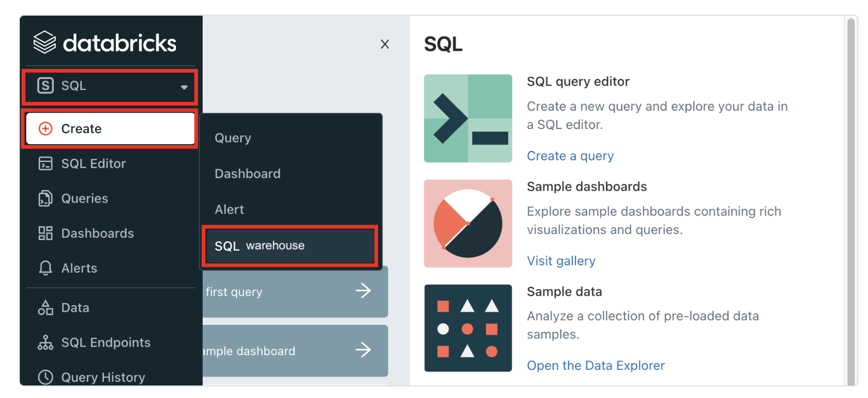The width and height of the screenshot is (868, 398).
Task: Click the Sample dashboards heading
Action: 587,186
